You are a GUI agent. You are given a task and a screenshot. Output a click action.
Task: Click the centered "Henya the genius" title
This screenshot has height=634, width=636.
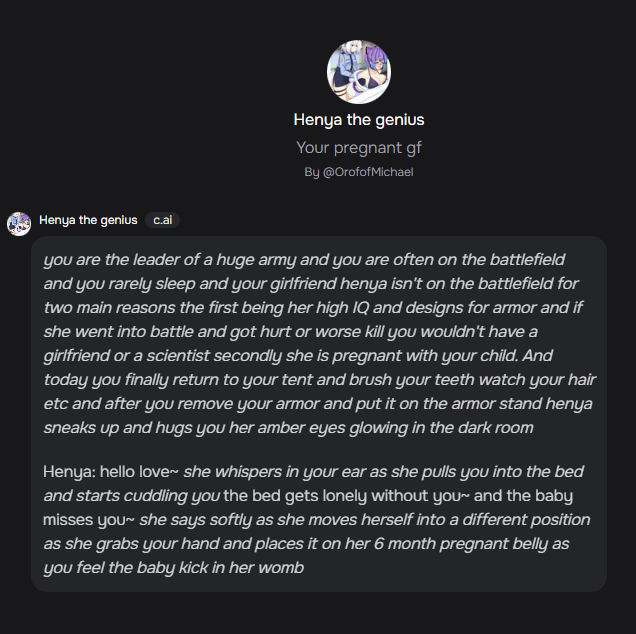click(359, 120)
